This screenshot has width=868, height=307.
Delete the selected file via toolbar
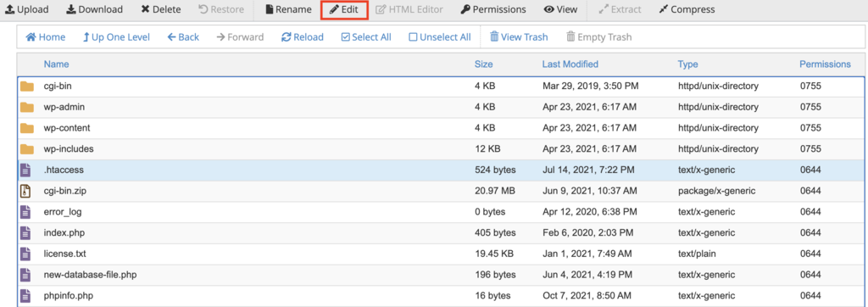[160, 9]
